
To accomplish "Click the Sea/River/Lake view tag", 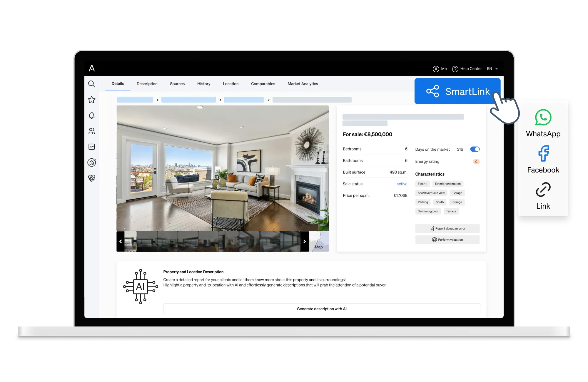I will pos(431,193).
